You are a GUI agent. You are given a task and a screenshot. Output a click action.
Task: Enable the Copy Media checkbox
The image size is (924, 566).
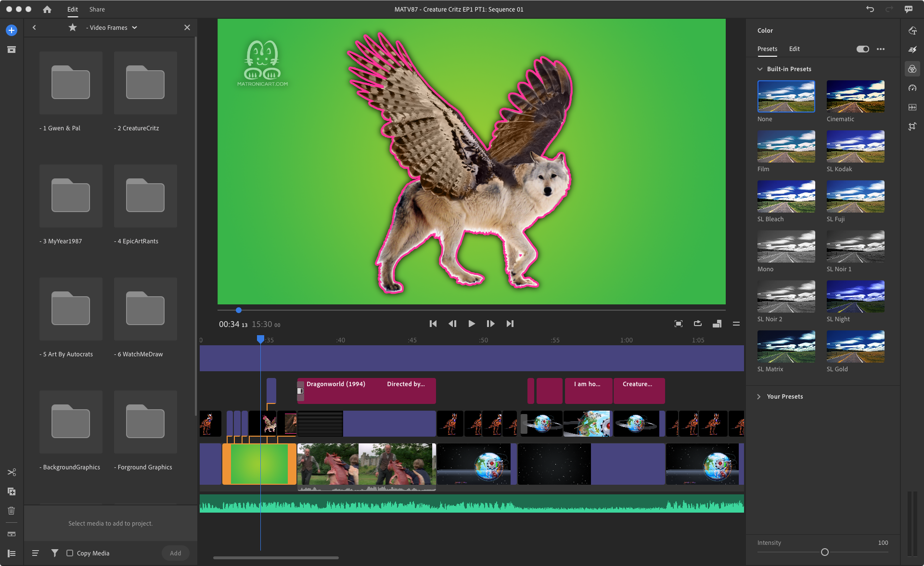pyautogui.click(x=70, y=553)
